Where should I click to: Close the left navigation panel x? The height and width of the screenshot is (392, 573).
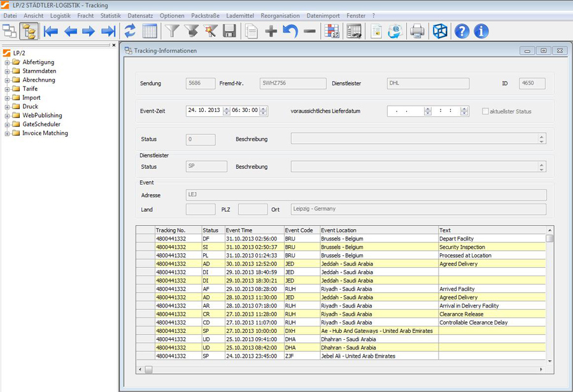click(114, 45)
